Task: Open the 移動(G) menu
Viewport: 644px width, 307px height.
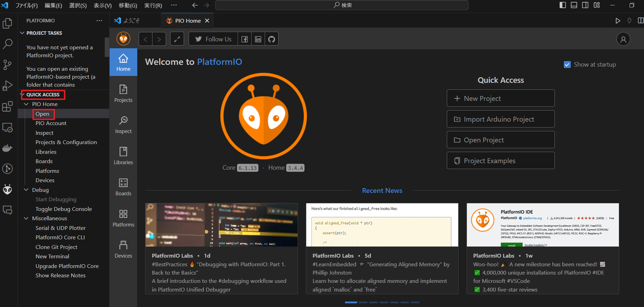Action: pos(128,5)
